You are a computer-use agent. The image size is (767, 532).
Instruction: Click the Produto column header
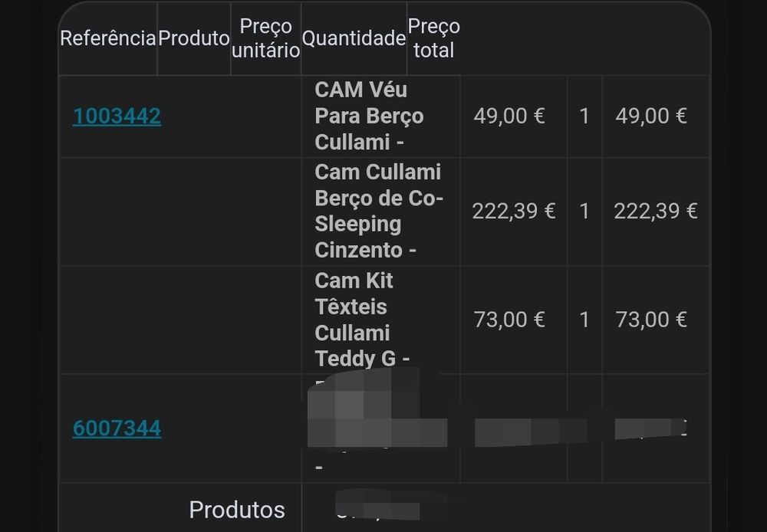coord(194,38)
